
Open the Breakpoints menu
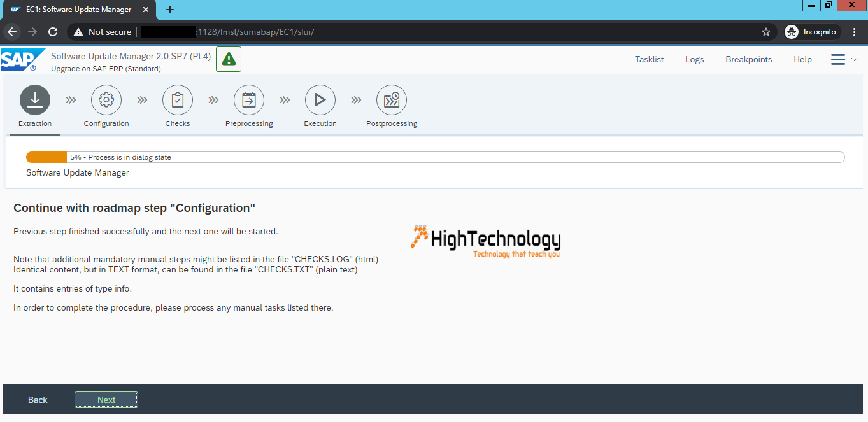[x=748, y=59]
